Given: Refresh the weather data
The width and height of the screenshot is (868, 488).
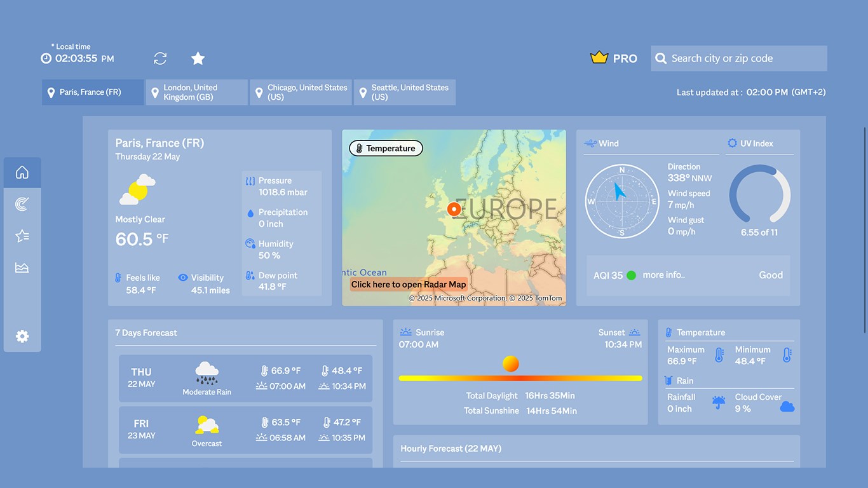Looking at the screenshot, I should [x=159, y=58].
